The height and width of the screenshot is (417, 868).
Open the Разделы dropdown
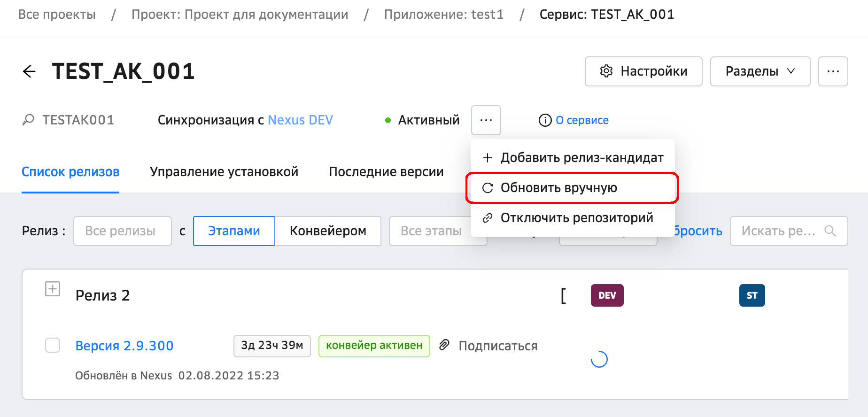tap(759, 71)
